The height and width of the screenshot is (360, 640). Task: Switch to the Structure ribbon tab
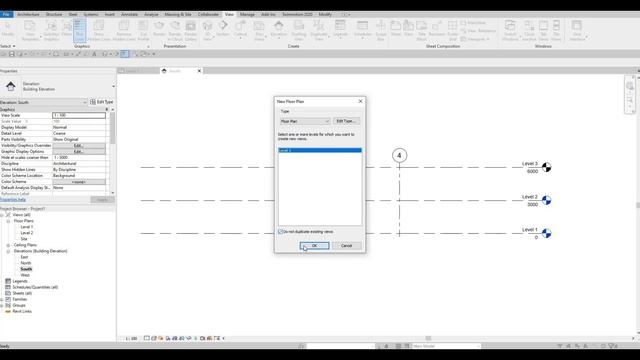coord(54,14)
